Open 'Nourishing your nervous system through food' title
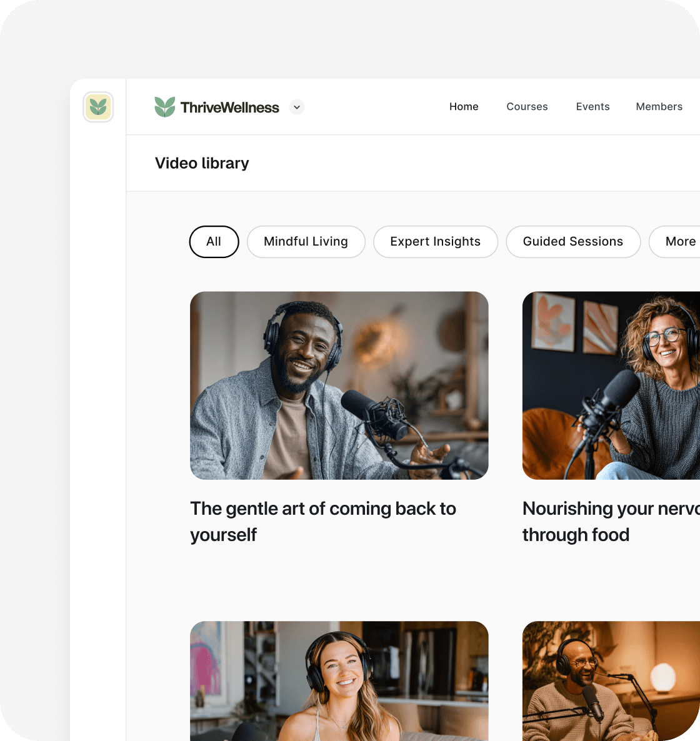This screenshot has width=700, height=741. coord(611,522)
